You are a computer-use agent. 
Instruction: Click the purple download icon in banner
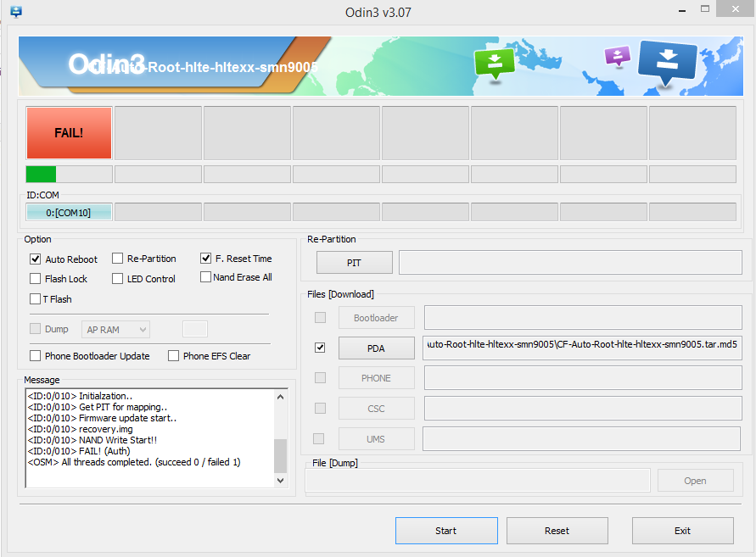618,56
